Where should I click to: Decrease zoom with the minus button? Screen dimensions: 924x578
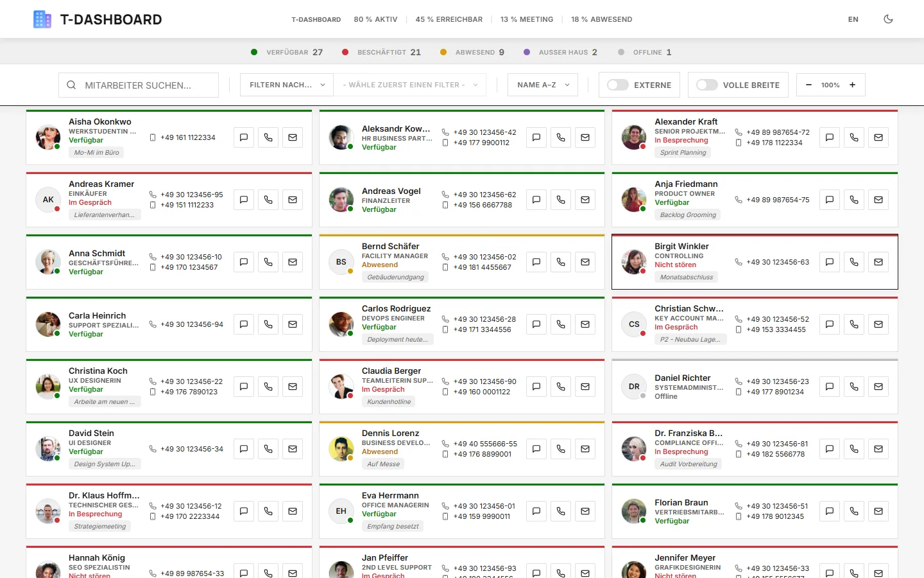tap(809, 85)
